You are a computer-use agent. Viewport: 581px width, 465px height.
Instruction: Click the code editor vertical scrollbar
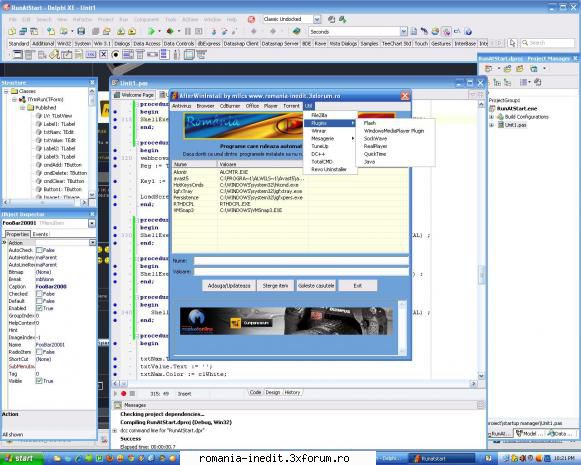tap(481, 241)
